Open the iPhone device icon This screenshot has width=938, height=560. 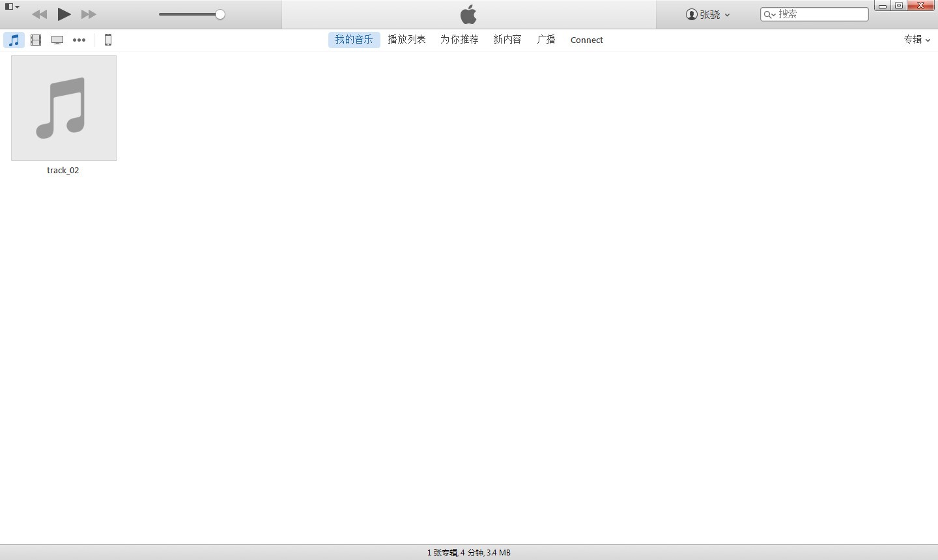(x=108, y=40)
